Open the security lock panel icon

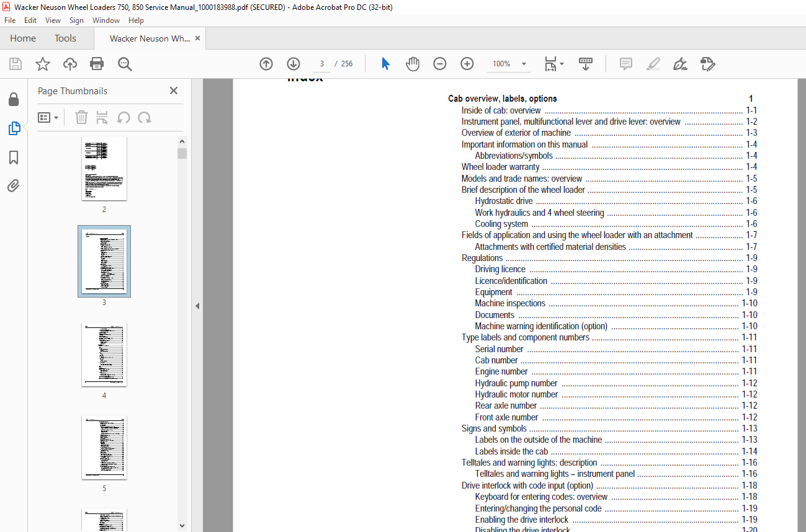coord(14,100)
